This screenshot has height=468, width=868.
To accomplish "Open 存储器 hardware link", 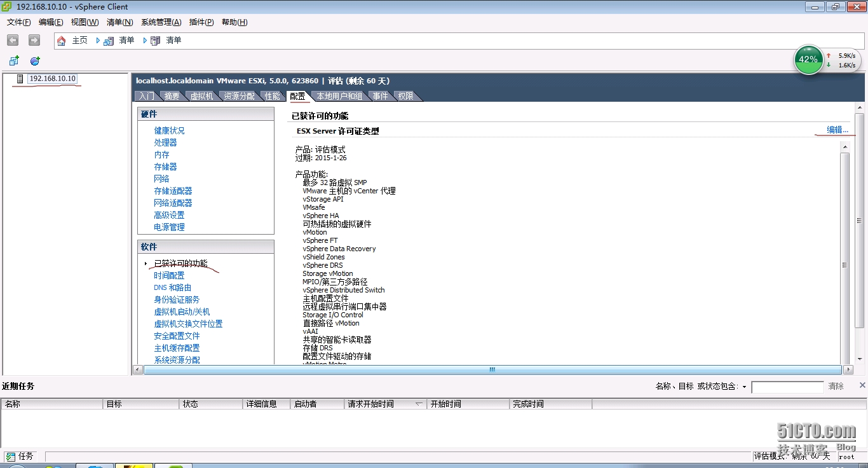I will coord(165,167).
